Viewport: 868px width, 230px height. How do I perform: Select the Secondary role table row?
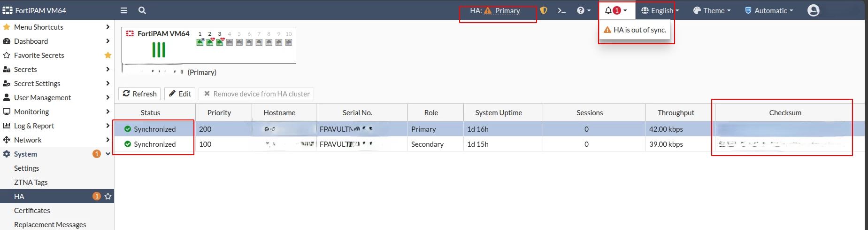[489, 144]
